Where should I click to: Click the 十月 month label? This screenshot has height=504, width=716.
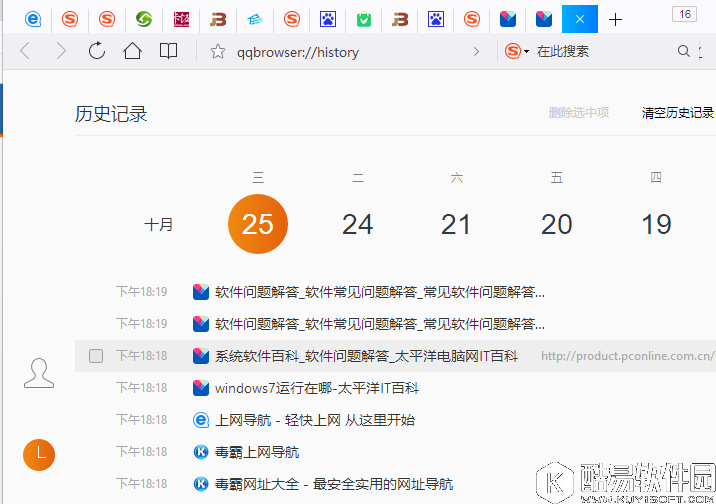pyautogui.click(x=158, y=224)
